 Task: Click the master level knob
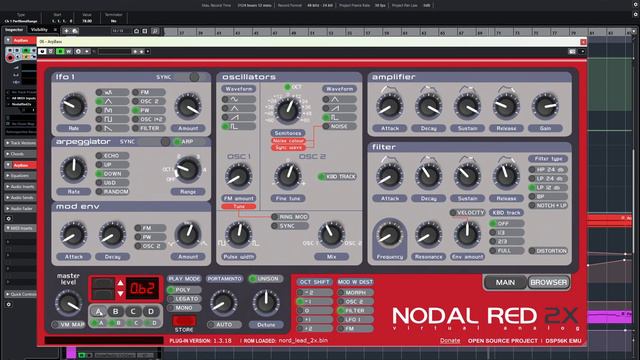click(x=68, y=303)
